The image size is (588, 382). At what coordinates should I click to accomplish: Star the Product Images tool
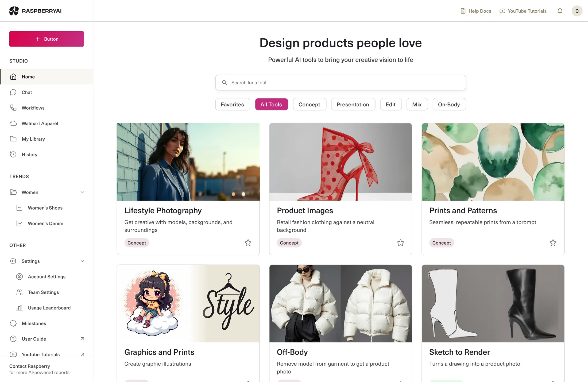coord(400,243)
